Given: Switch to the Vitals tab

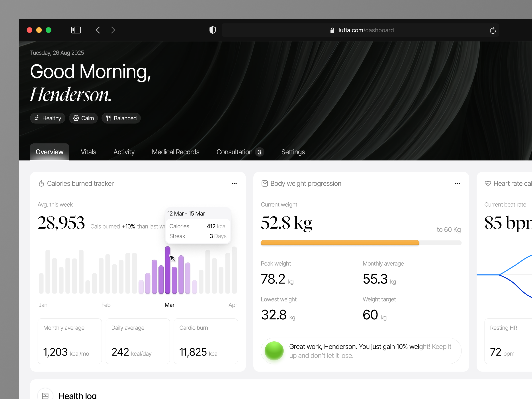Looking at the screenshot, I should point(88,152).
